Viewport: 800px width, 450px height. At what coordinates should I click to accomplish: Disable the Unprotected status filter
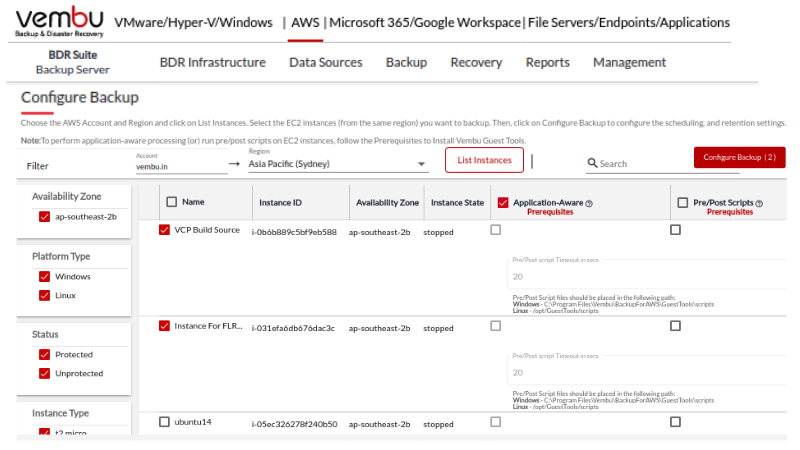[x=44, y=373]
